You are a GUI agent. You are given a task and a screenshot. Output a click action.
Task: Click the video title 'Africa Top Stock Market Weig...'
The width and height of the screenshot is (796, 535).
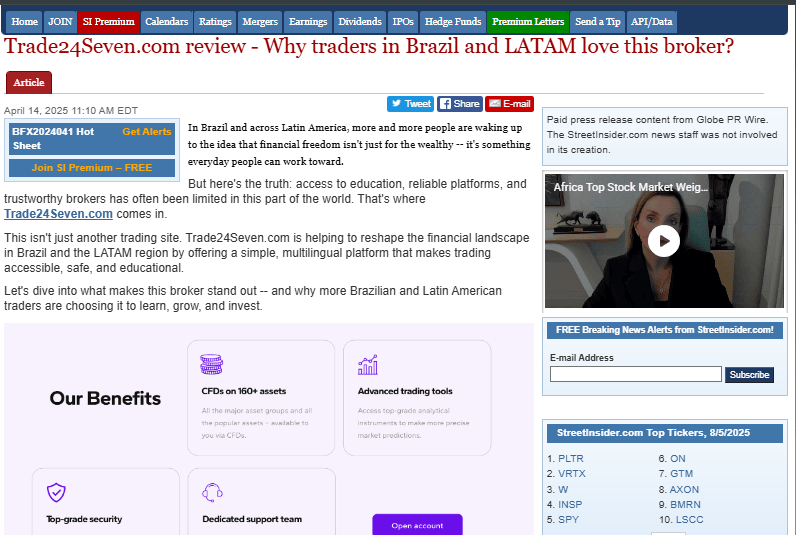pyautogui.click(x=631, y=187)
